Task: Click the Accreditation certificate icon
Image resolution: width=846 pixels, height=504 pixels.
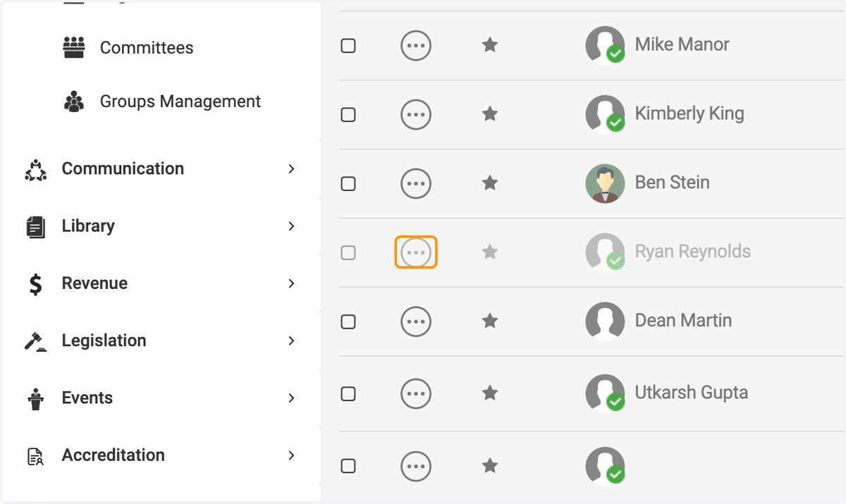Action: [x=35, y=456]
